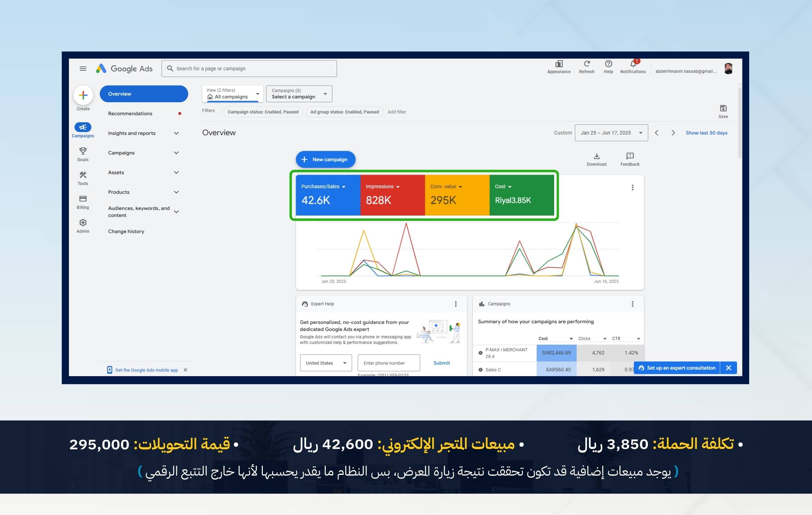Open the Notifications bell icon

pos(633,64)
